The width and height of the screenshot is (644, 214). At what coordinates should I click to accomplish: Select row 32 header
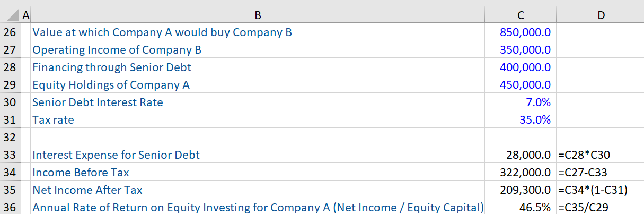10,137
